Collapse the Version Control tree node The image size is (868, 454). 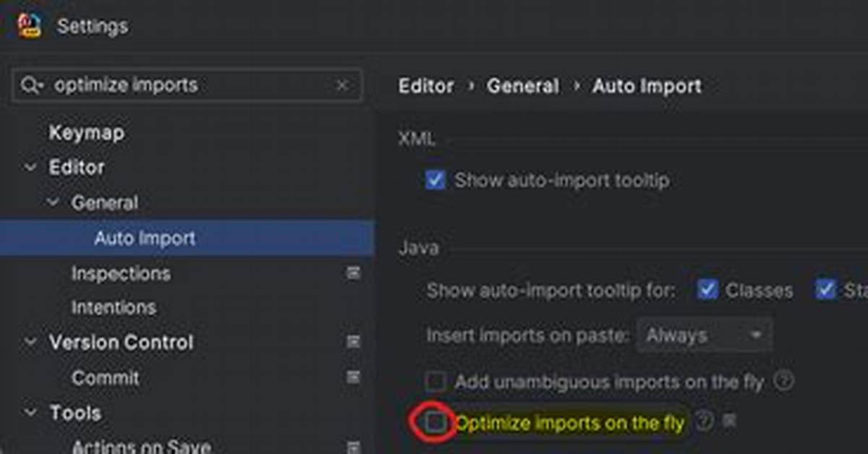(x=30, y=343)
